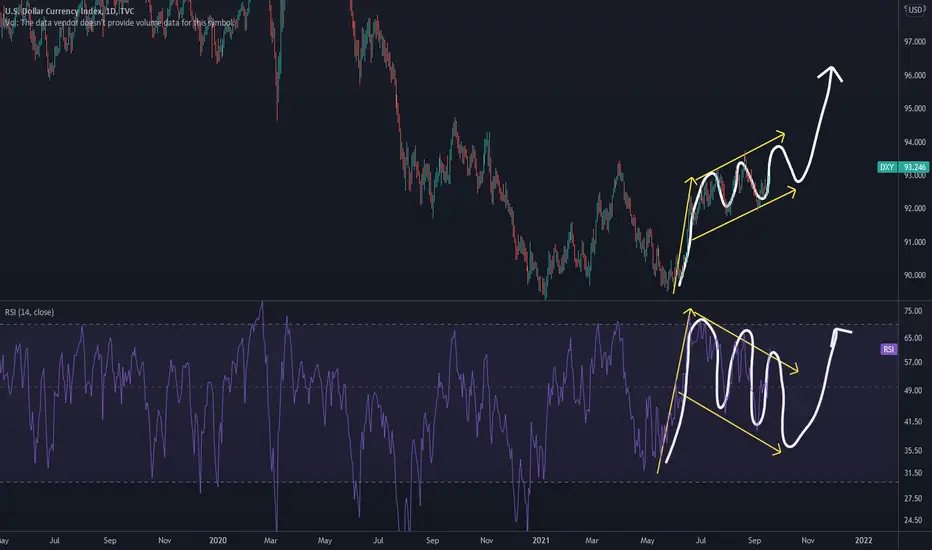Click the 35.50 RSI axis value

[913, 451]
